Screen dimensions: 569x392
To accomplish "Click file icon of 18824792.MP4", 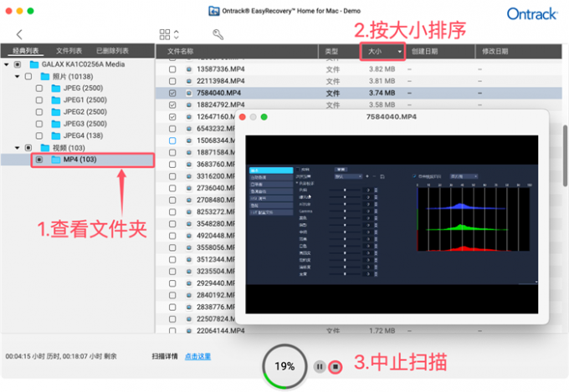I will pos(189,105).
